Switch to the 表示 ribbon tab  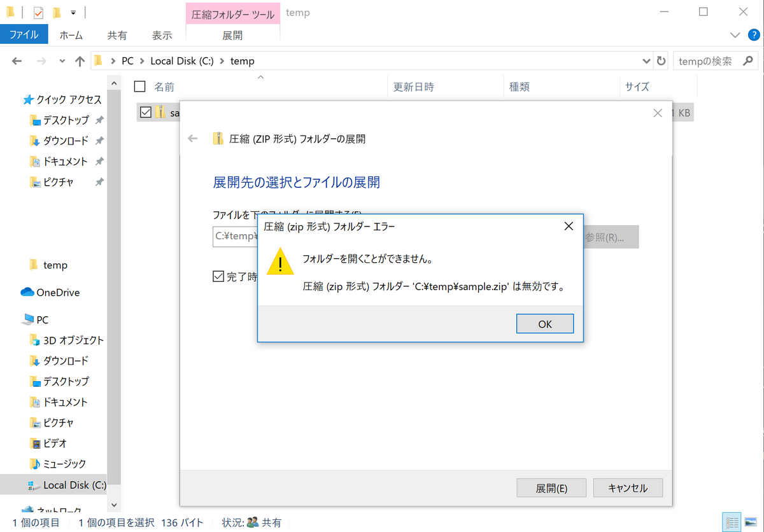tap(162, 36)
